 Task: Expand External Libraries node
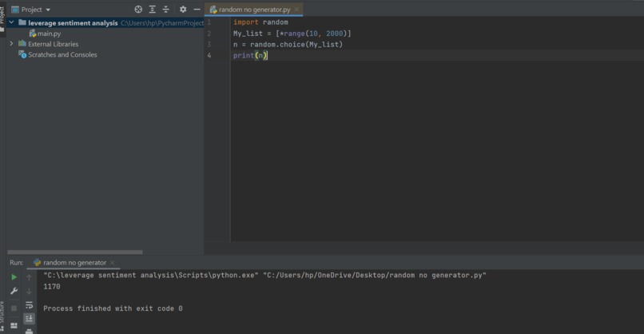click(11, 43)
